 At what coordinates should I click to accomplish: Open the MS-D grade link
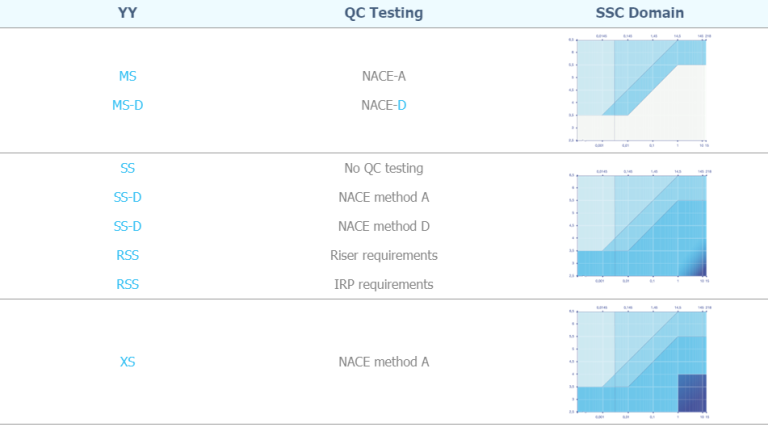pos(128,105)
